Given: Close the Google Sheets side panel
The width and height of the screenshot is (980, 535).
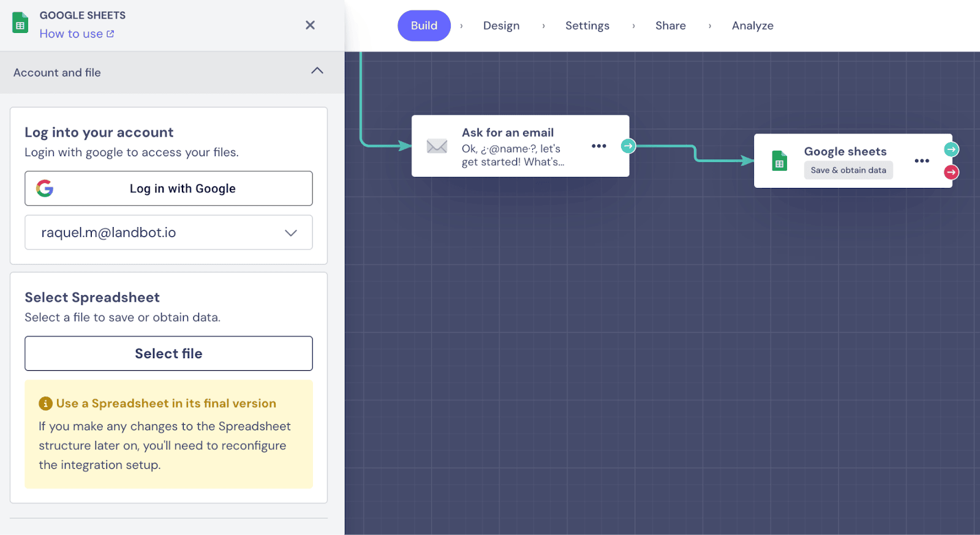Looking at the screenshot, I should pos(310,25).
